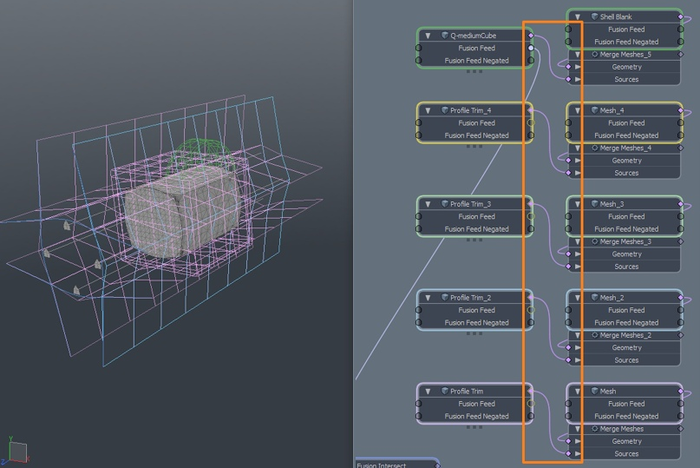Click the Merge Meshes_2 operator icon

pyautogui.click(x=594, y=335)
